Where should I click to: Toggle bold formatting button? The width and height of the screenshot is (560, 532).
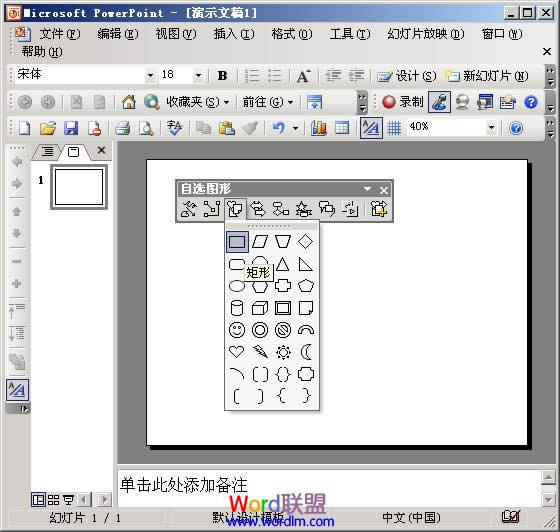pyautogui.click(x=222, y=75)
